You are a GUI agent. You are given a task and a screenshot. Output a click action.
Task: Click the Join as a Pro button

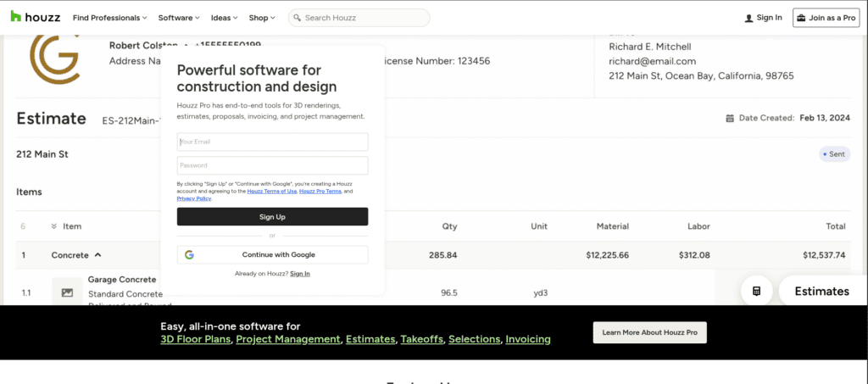tap(826, 18)
